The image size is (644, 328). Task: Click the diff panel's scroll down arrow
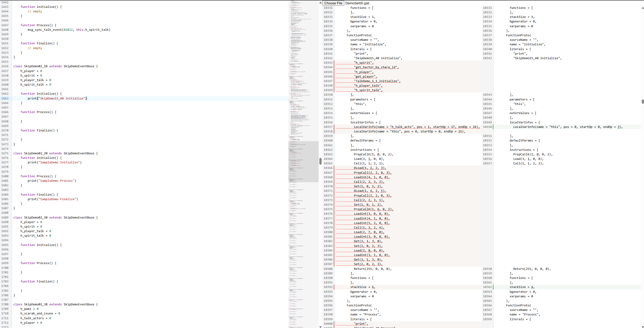coord(642,326)
